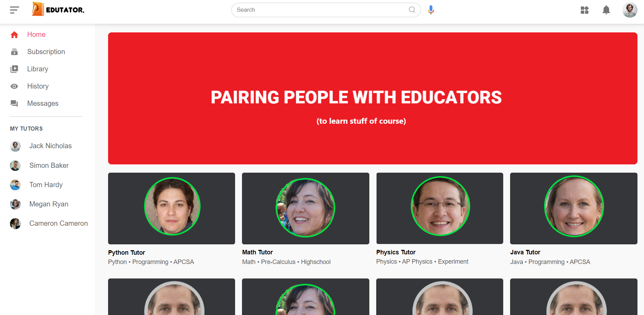Viewport: 644px width, 315px height.
Task: Open the Subscription menu item
Action: [x=46, y=52]
